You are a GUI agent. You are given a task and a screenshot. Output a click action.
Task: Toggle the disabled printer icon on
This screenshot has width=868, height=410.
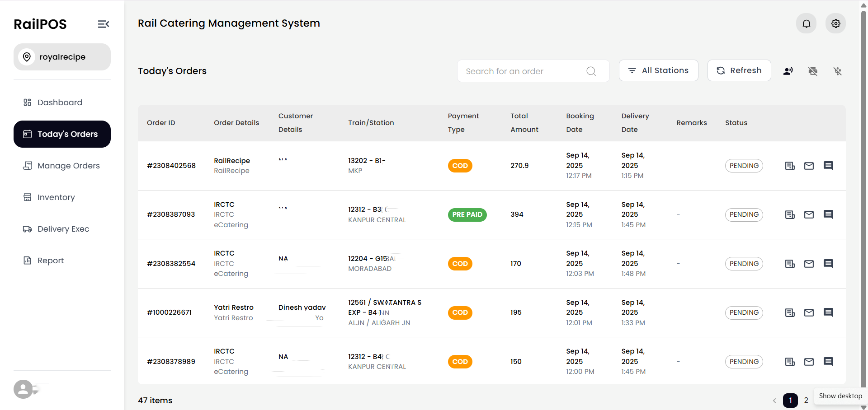[x=813, y=71]
